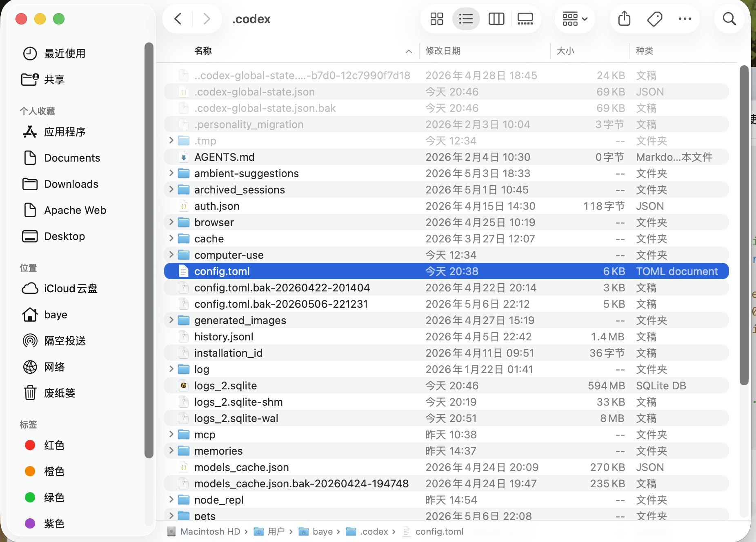Viewport: 756px width, 542px height.
Task: Expand the node_repl folder
Action: click(x=171, y=500)
